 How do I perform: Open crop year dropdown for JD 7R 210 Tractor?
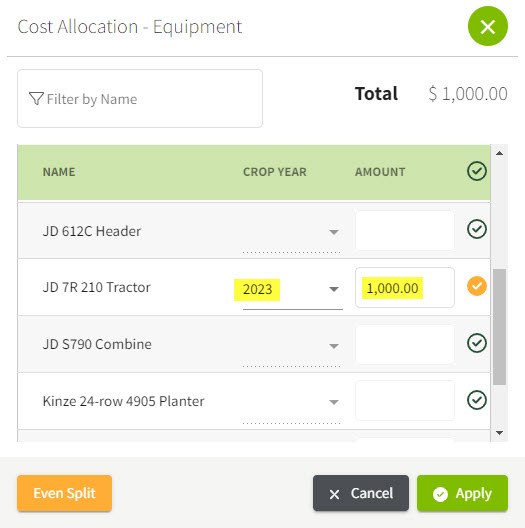292,289
